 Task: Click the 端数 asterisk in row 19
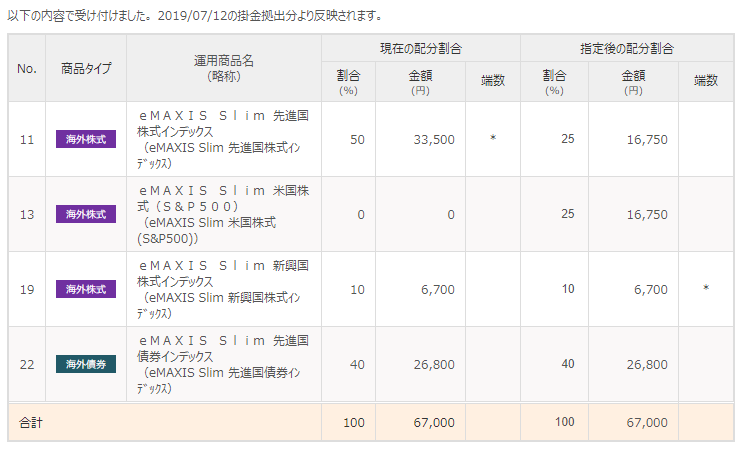(706, 288)
